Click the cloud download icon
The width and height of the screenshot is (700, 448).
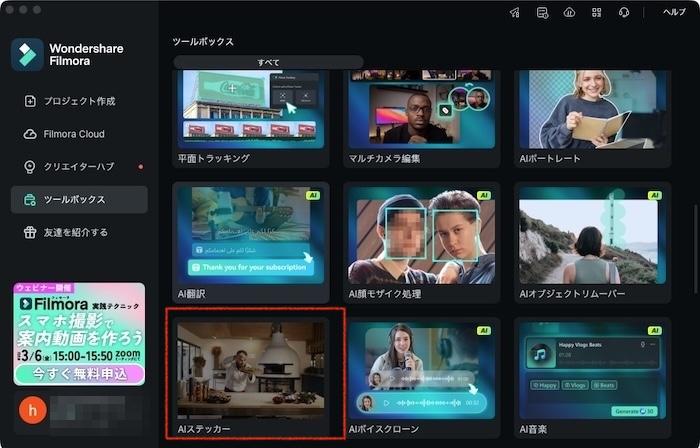[x=569, y=12]
